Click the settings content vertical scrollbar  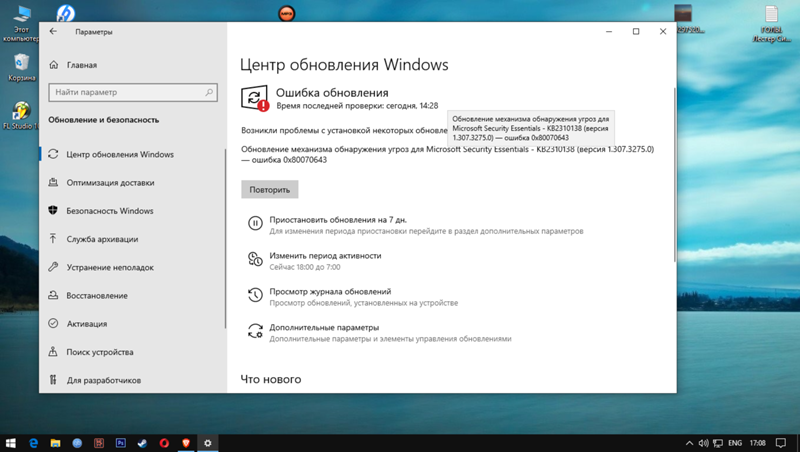(x=674, y=174)
